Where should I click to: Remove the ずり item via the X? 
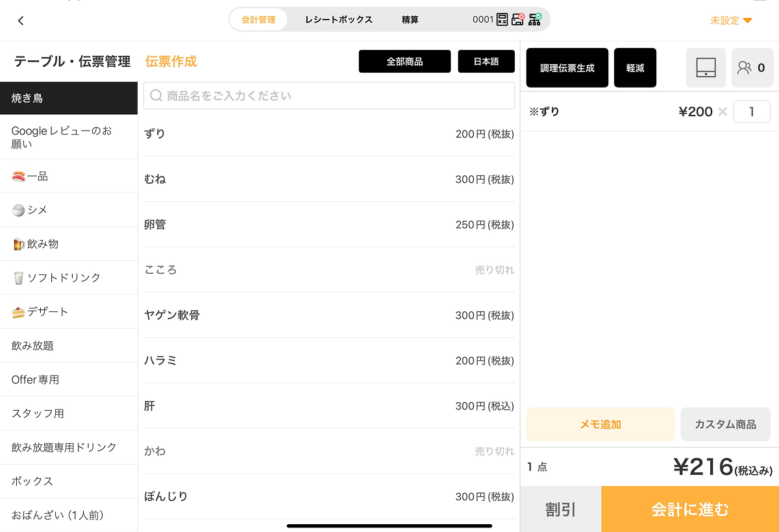[723, 112]
